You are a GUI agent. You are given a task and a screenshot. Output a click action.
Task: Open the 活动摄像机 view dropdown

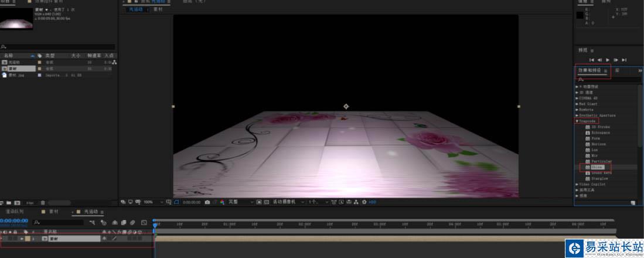(289, 202)
